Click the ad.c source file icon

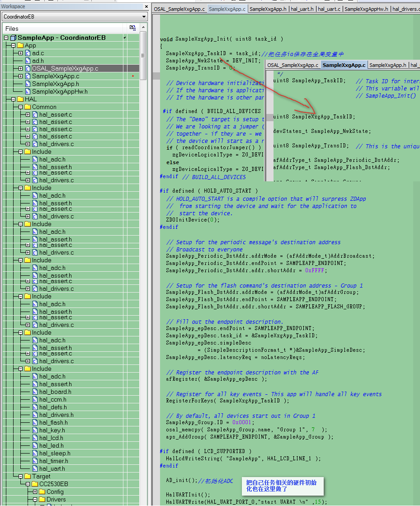click(x=28, y=53)
